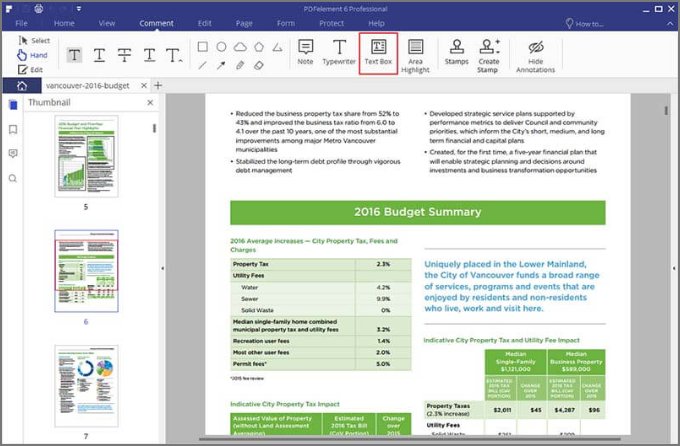Draw with the Rectangle shape tool
This screenshot has width=680, height=446.
tap(203, 46)
